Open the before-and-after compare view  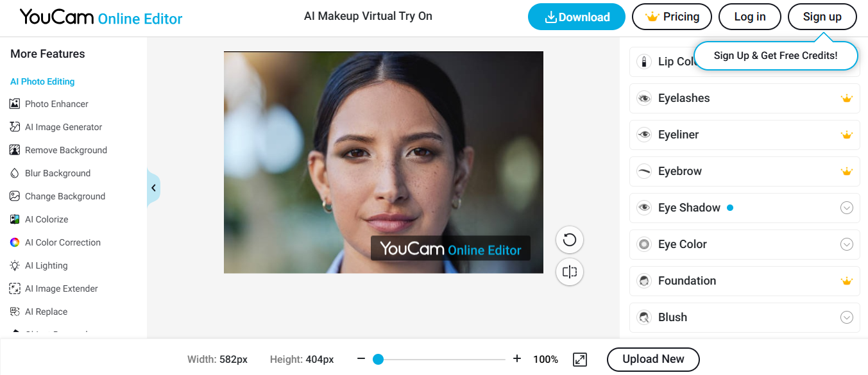point(569,272)
